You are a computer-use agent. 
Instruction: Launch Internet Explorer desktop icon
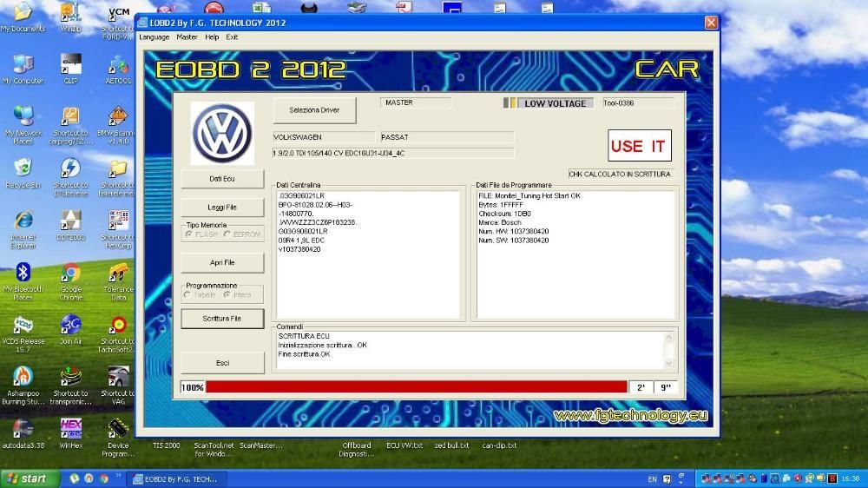point(23,221)
